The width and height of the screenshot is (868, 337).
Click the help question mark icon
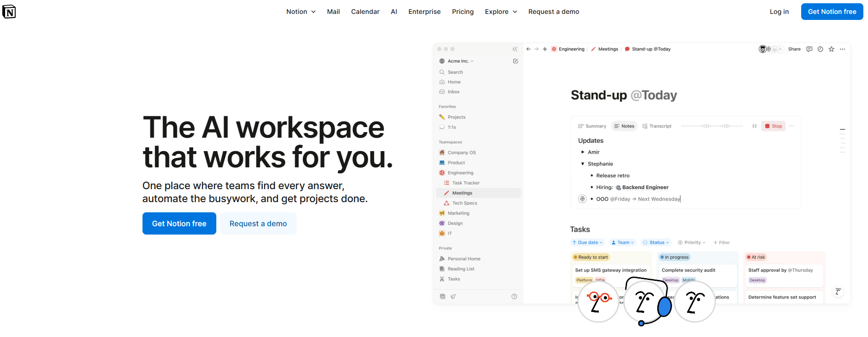[514, 297]
